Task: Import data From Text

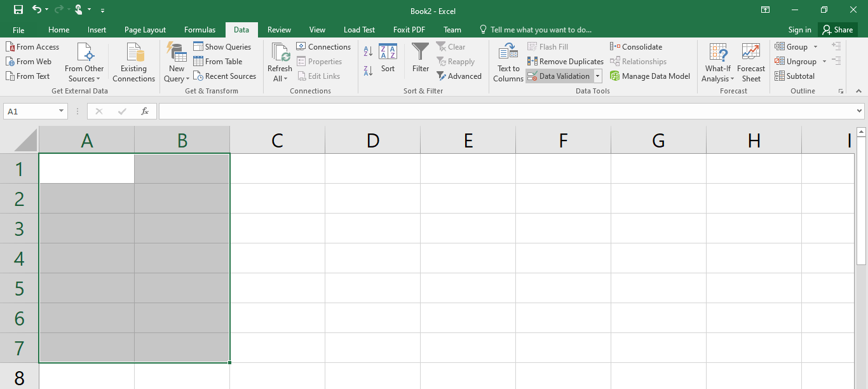Action: 28,76
